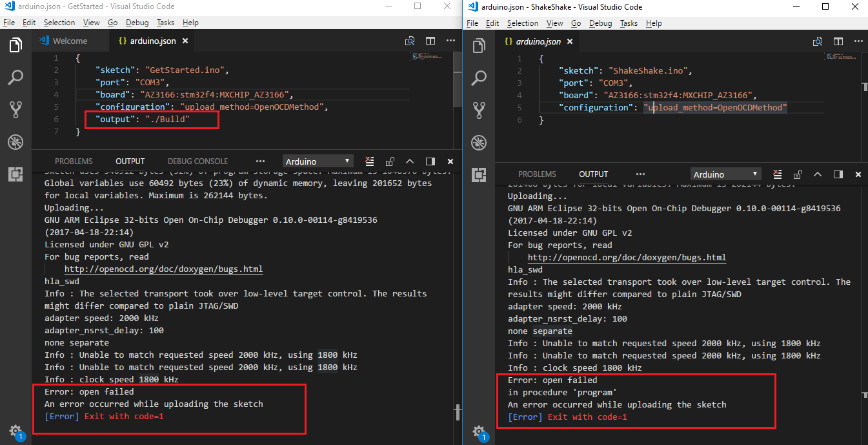Move panel position in GetStarted window
Screen dimensions: 868x445
(x=430, y=161)
